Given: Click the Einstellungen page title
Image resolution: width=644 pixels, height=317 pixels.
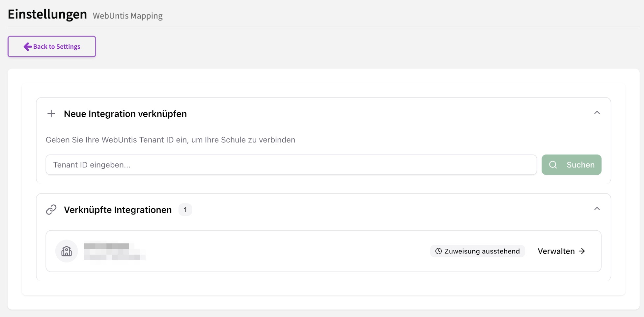Looking at the screenshot, I should pos(47,14).
